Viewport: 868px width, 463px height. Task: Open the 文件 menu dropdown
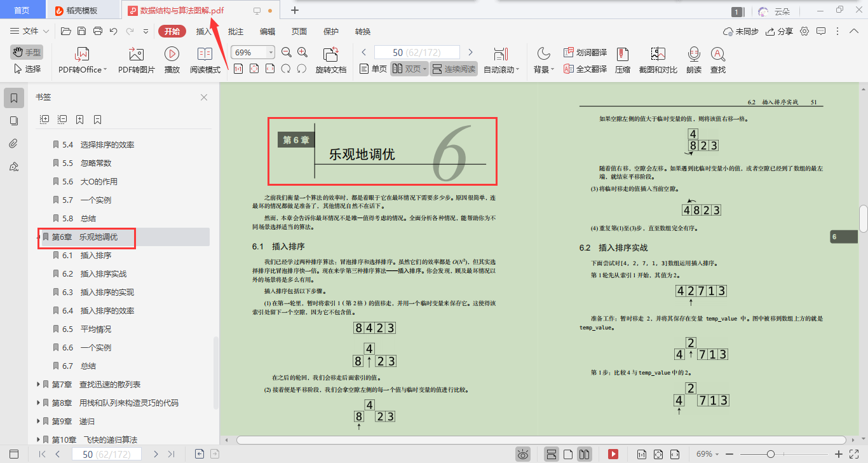(x=29, y=31)
